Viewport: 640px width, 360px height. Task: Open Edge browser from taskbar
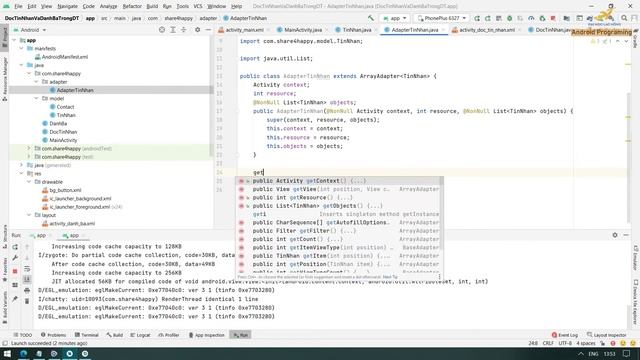click(23, 353)
